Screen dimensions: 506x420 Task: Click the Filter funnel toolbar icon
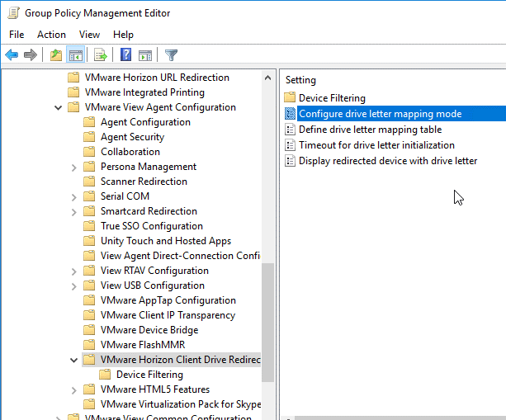tap(171, 54)
